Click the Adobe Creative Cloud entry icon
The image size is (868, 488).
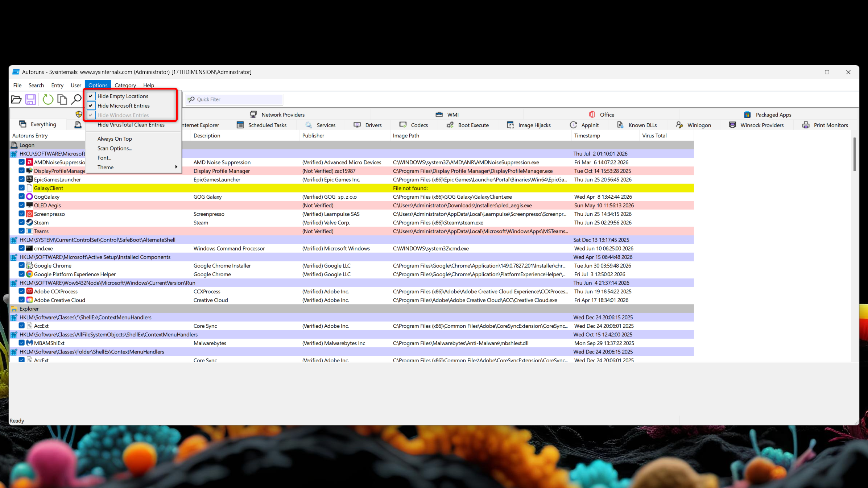pos(30,300)
